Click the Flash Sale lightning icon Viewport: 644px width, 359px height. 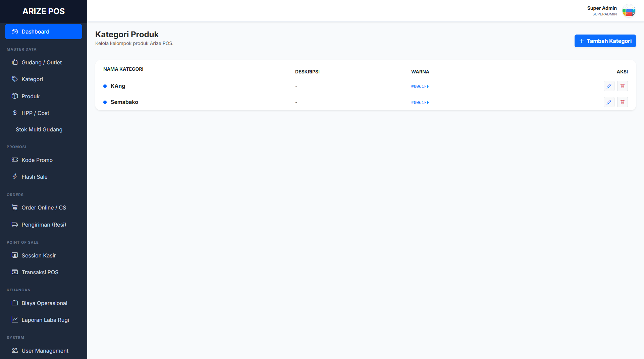15,177
